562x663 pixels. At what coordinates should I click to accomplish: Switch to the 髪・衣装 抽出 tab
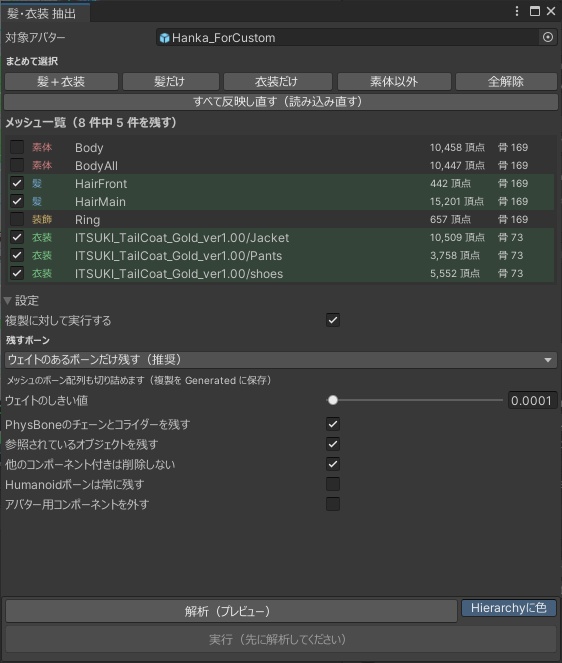44,13
